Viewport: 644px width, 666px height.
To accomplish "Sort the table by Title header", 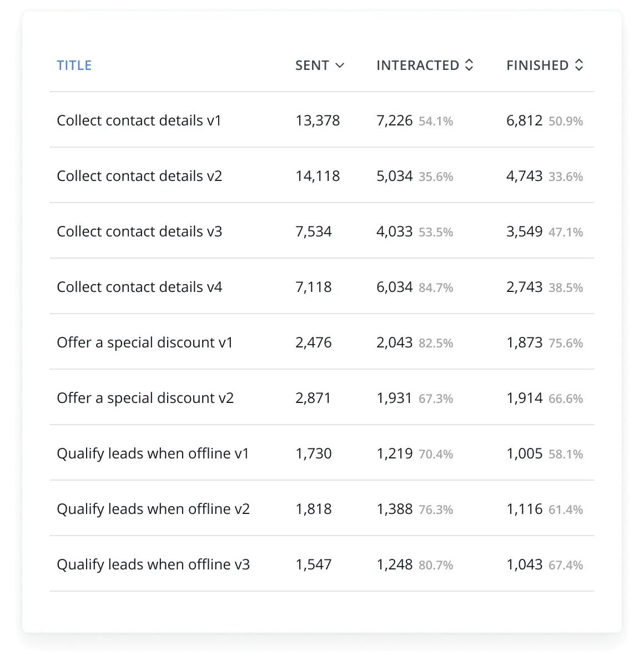I will pos(74,65).
